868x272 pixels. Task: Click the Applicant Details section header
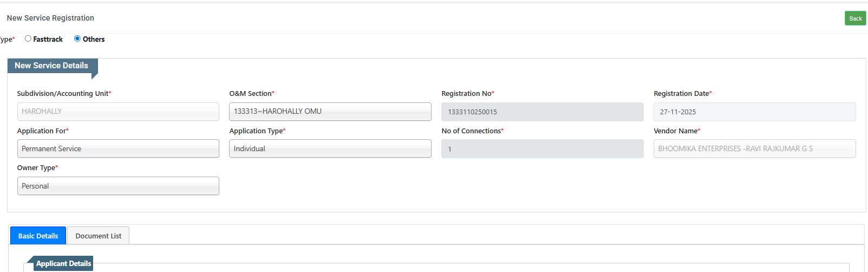click(63, 263)
